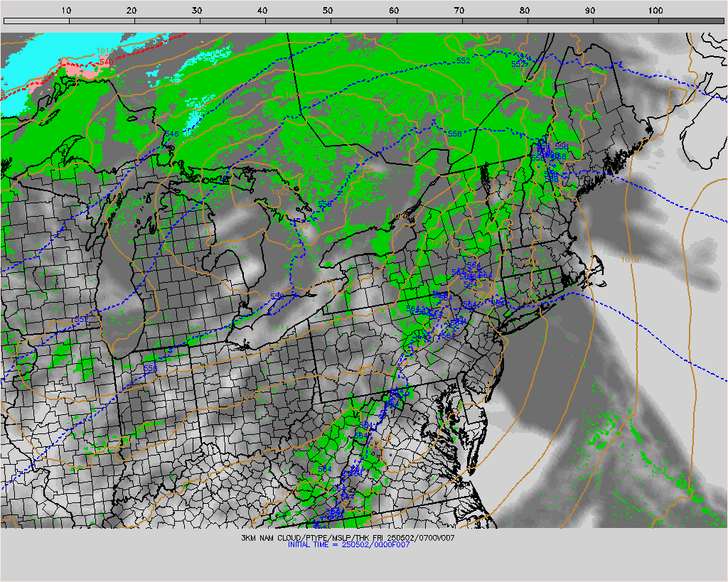
Task: Click the scale label 40
Action: coord(263,10)
